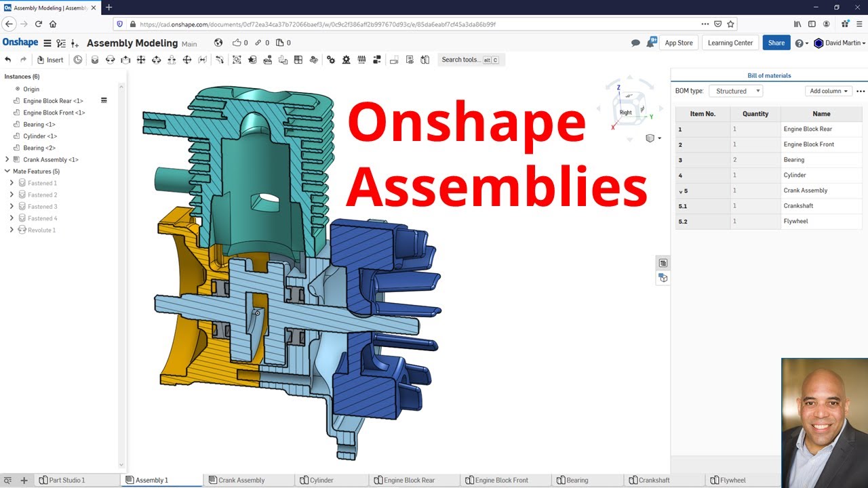Expand the Revolute 1 mate
This screenshot has width=868, height=488.
point(12,230)
